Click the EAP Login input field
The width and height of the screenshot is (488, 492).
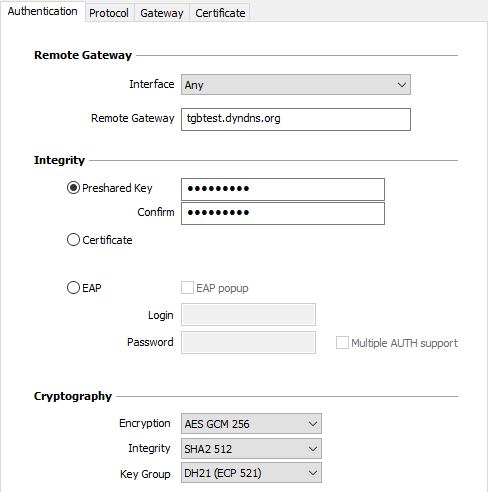tap(248, 314)
